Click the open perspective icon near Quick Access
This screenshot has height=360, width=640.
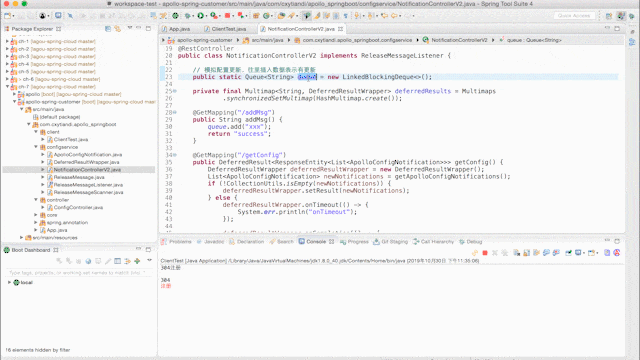(609, 16)
